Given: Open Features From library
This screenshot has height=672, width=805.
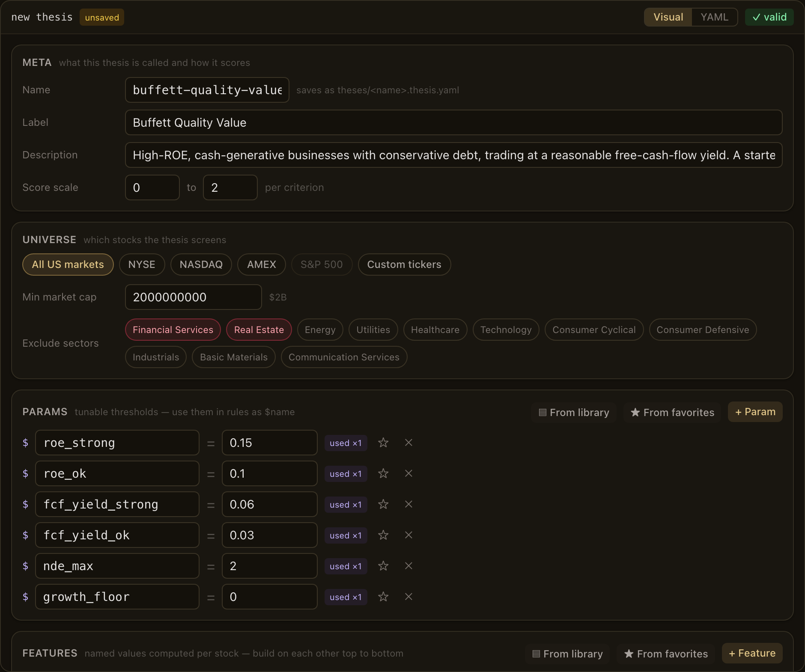Looking at the screenshot, I should (567, 654).
